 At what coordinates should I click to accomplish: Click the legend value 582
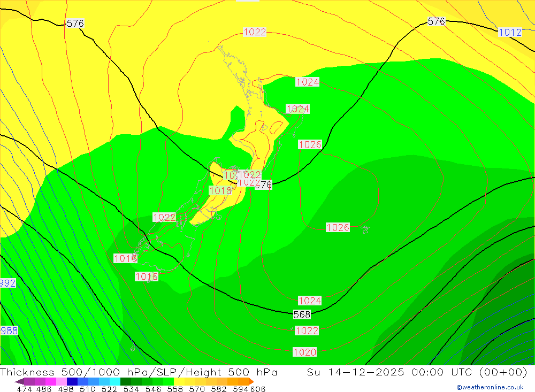(219, 389)
